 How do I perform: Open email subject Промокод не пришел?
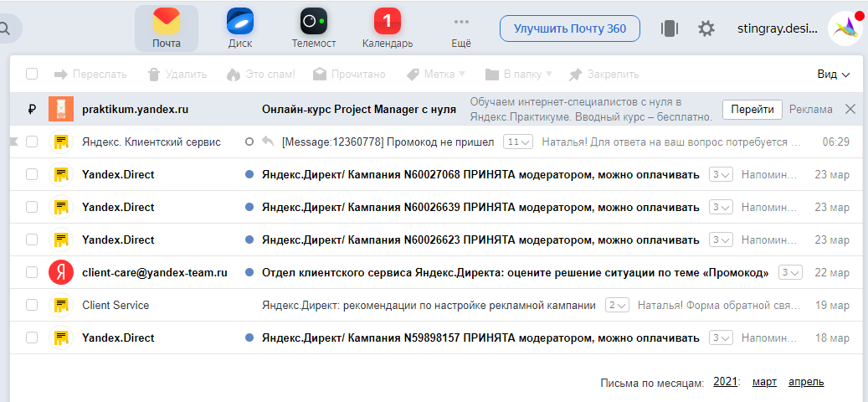tap(388, 142)
